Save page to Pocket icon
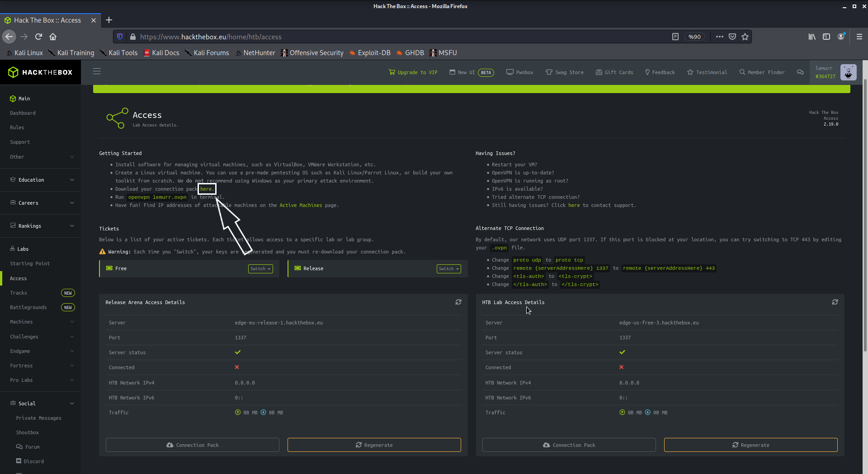 pos(732,37)
